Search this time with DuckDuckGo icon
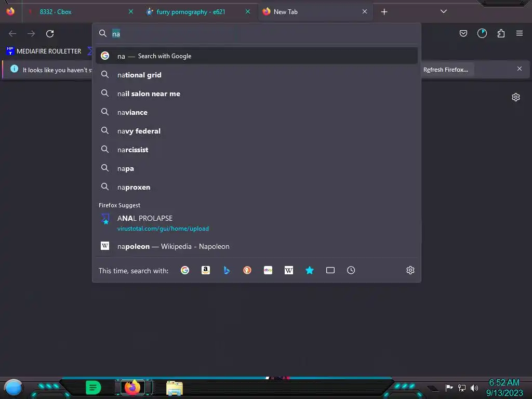Image resolution: width=532 pixels, height=399 pixels. [x=247, y=270]
